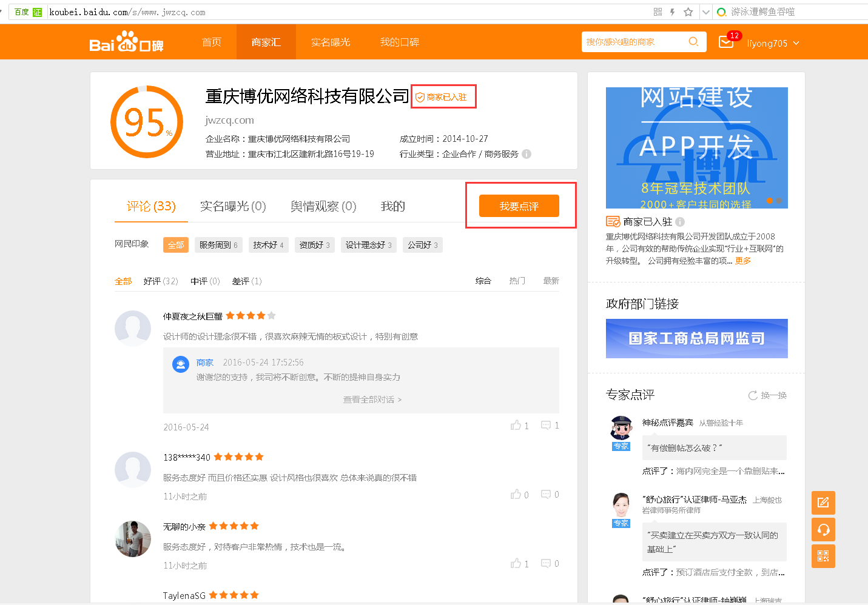Select 商家汇 navigation item
The image size is (868, 605).
click(266, 42)
